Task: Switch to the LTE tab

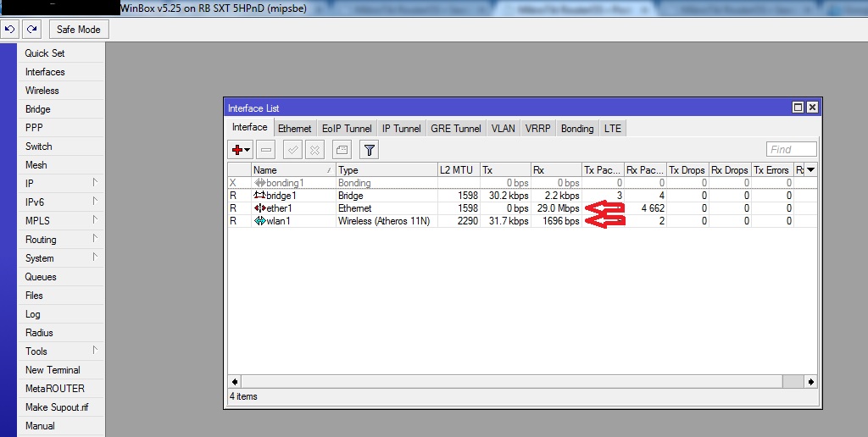Action: pyautogui.click(x=613, y=129)
